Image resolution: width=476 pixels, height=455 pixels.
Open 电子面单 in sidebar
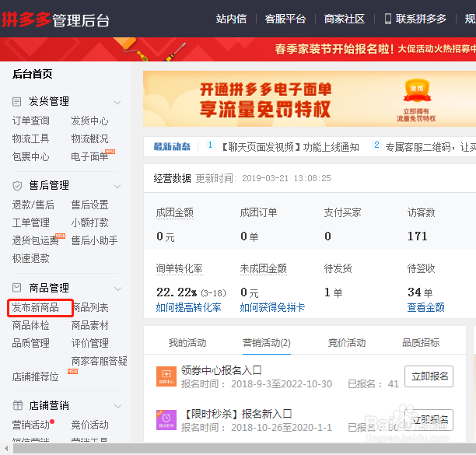point(89,156)
